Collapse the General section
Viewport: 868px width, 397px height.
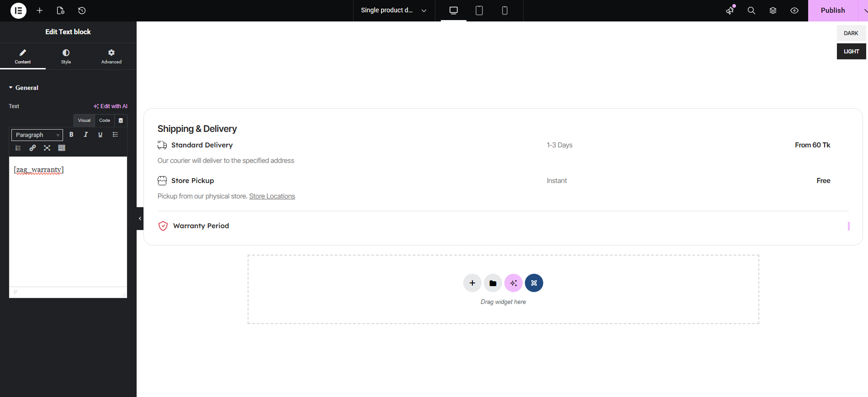tap(23, 88)
